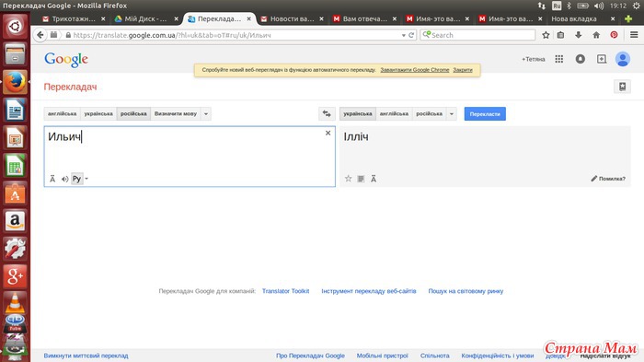Switch to the Мій Диск tab
The image size is (644, 362).
(146, 19)
